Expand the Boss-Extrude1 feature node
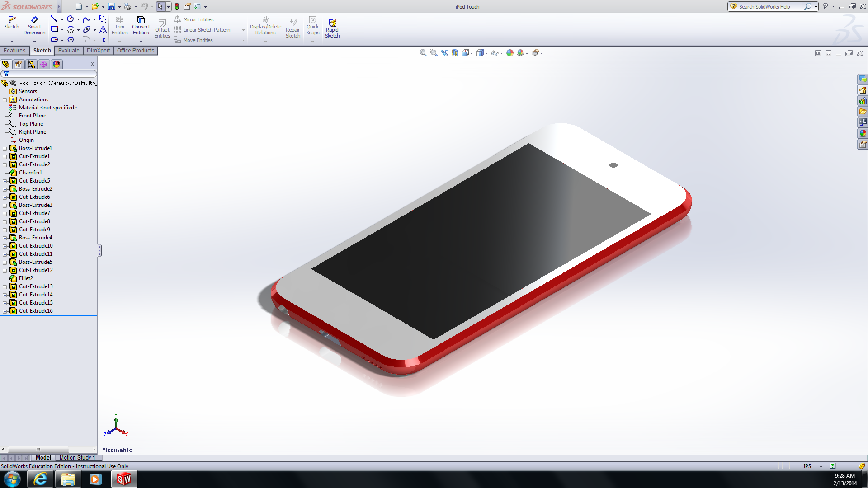Screen dimensions: 868x488 point(5,148)
